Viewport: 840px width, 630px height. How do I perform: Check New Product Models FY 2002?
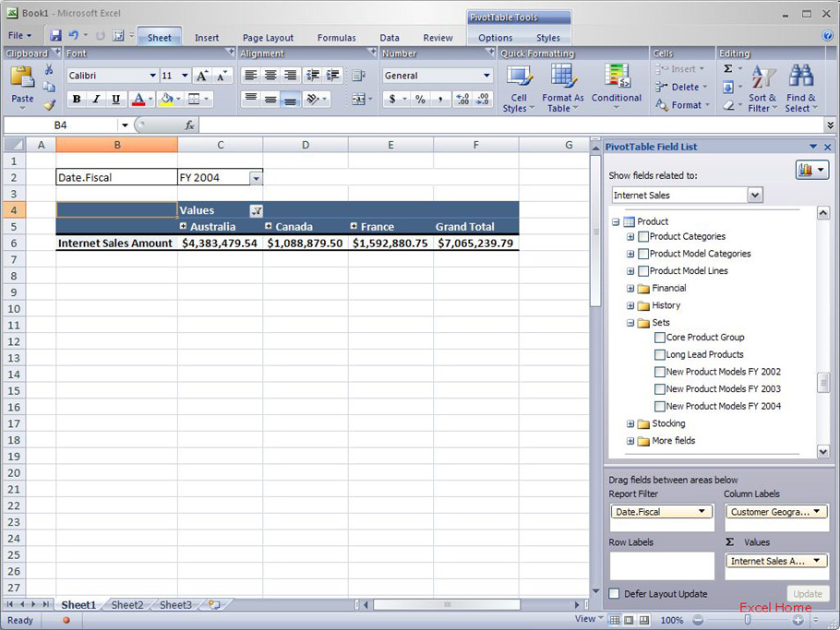(660, 372)
